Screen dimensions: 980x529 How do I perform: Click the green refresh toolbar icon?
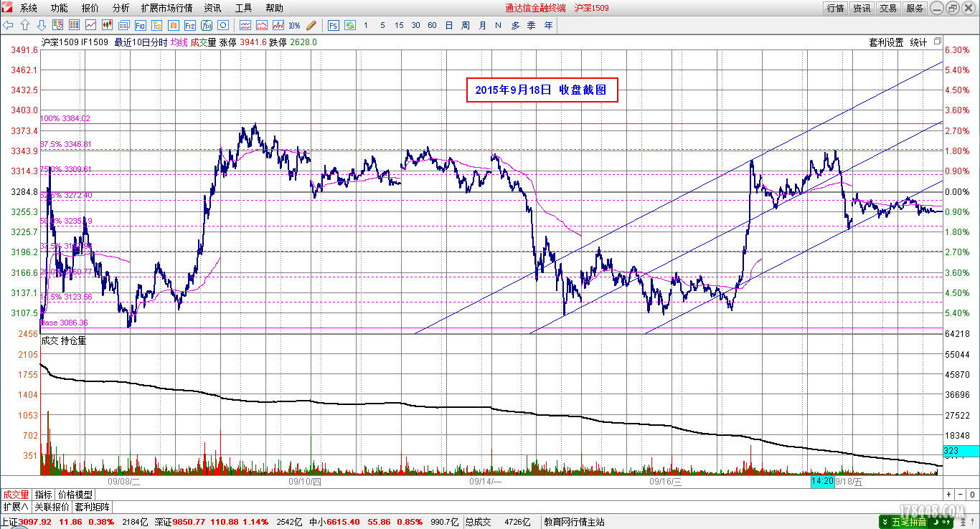pyautogui.click(x=350, y=25)
